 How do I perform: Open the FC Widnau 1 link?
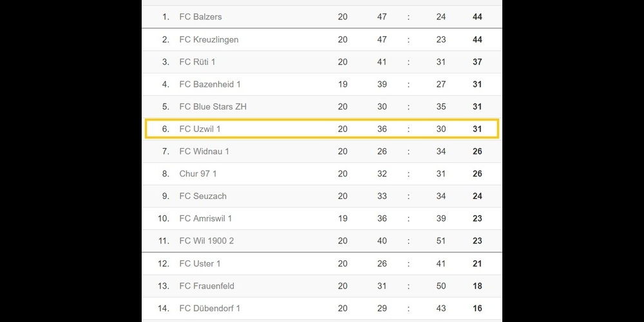click(204, 151)
